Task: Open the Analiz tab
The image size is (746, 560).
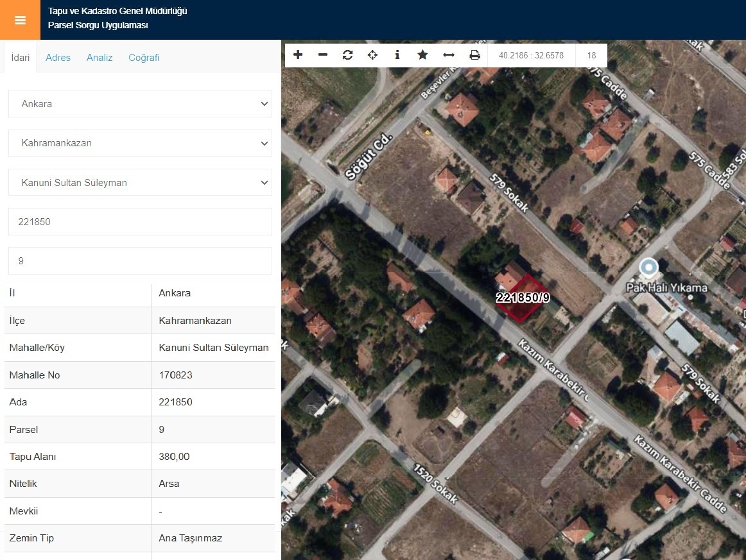Action: [100, 58]
